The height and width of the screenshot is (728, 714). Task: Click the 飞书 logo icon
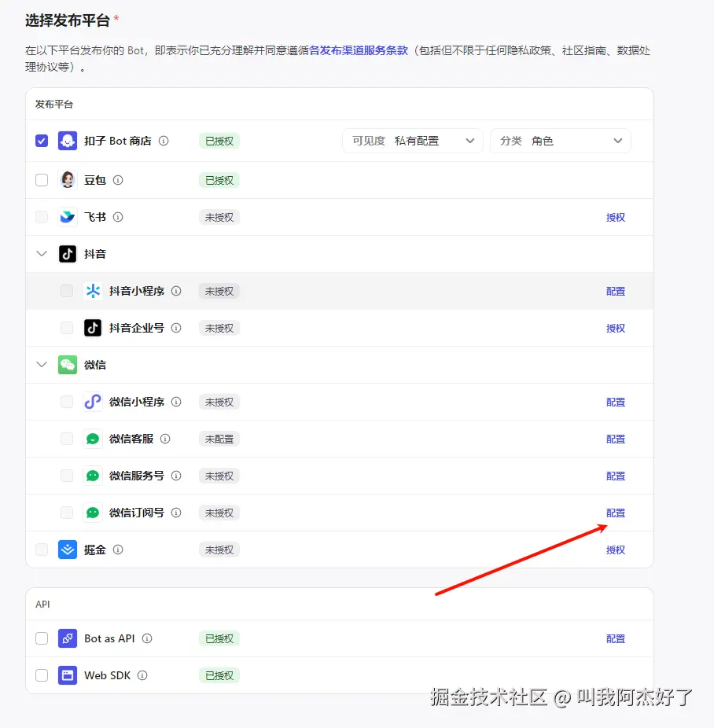(68, 217)
